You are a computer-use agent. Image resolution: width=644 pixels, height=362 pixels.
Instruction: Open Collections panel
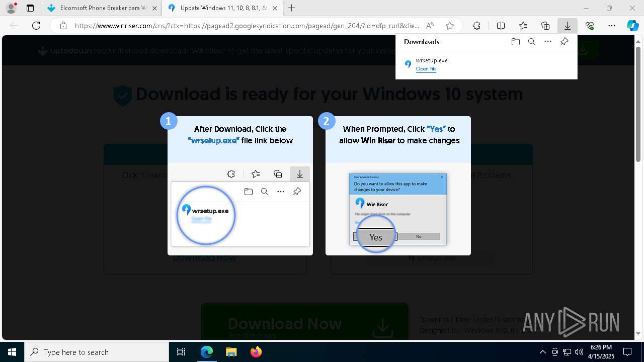pos(545,26)
